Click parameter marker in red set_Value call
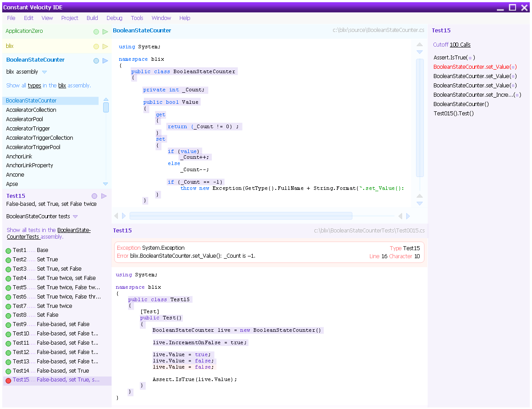The width and height of the screenshot is (532, 409). [x=513, y=67]
